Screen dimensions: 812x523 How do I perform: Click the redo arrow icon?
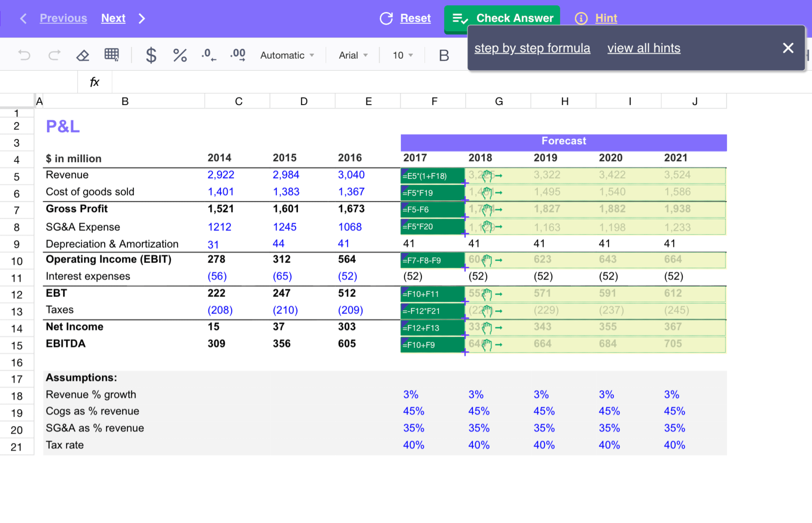pos(54,55)
